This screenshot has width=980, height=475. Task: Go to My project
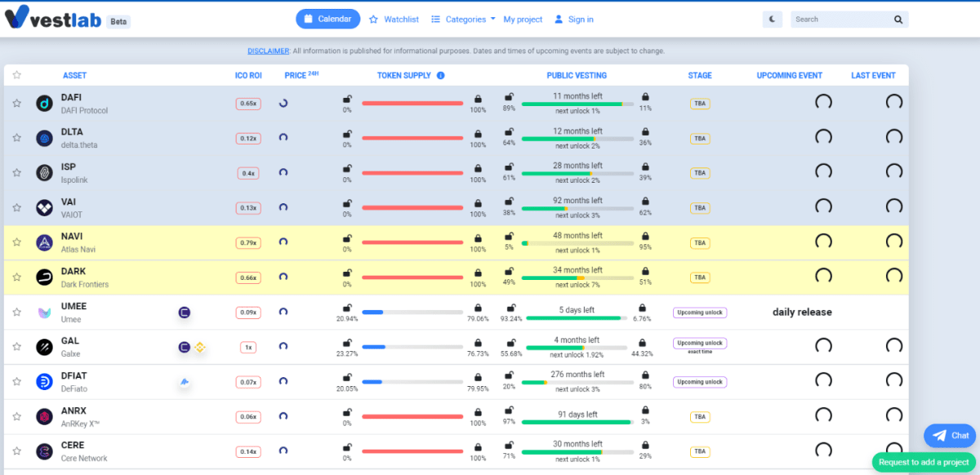[x=523, y=19]
